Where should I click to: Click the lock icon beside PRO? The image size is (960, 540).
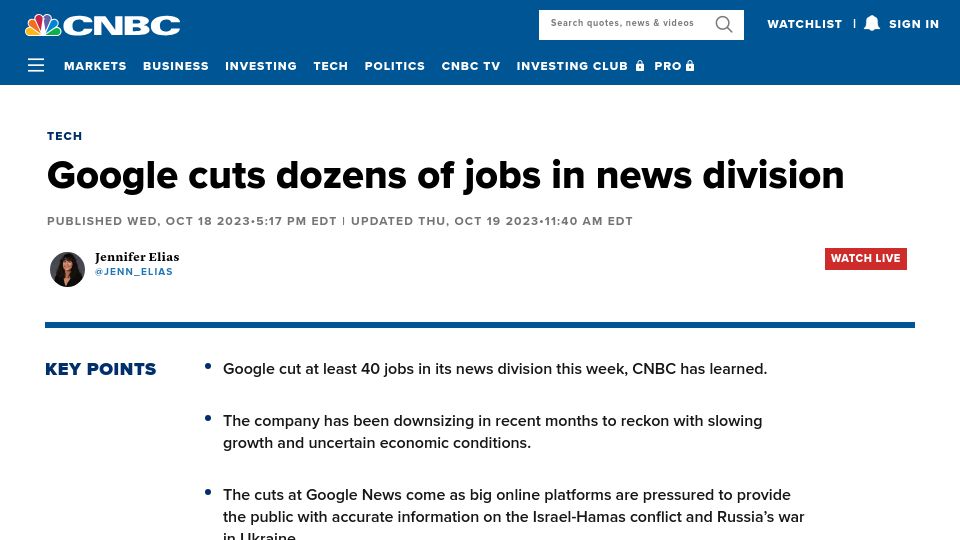(x=690, y=66)
